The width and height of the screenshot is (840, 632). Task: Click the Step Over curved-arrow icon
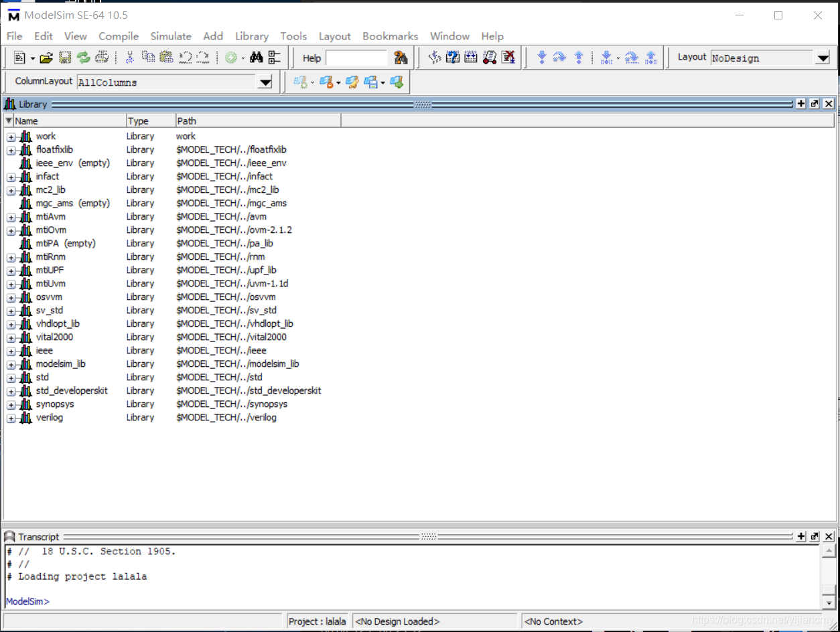559,58
